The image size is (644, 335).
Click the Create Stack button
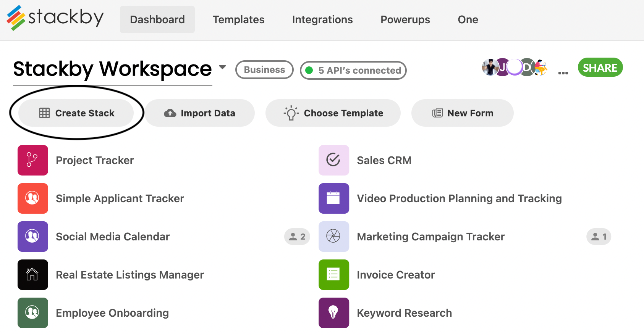tap(76, 113)
